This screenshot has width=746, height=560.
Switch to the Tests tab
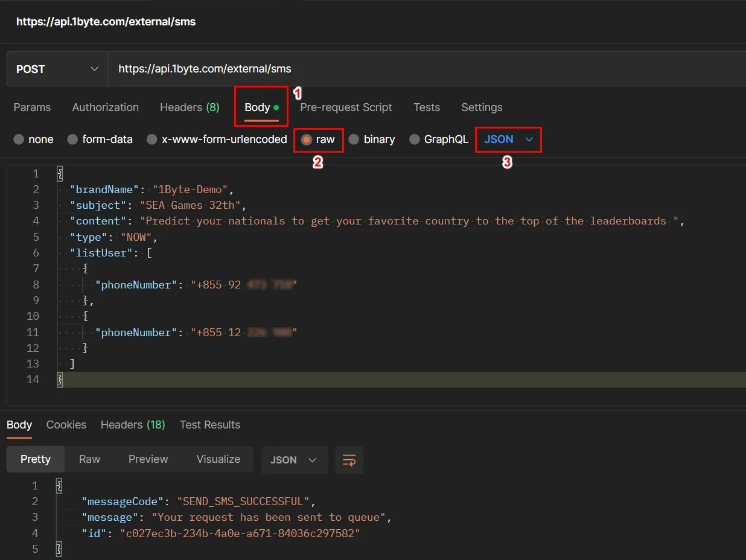coord(427,107)
